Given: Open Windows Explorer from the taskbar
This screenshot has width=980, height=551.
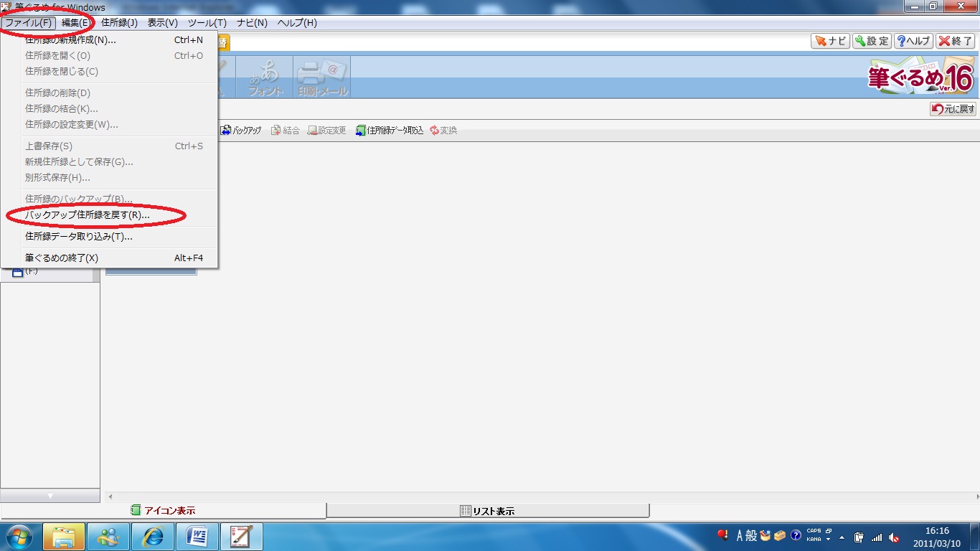Looking at the screenshot, I should [x=64, y=537].
